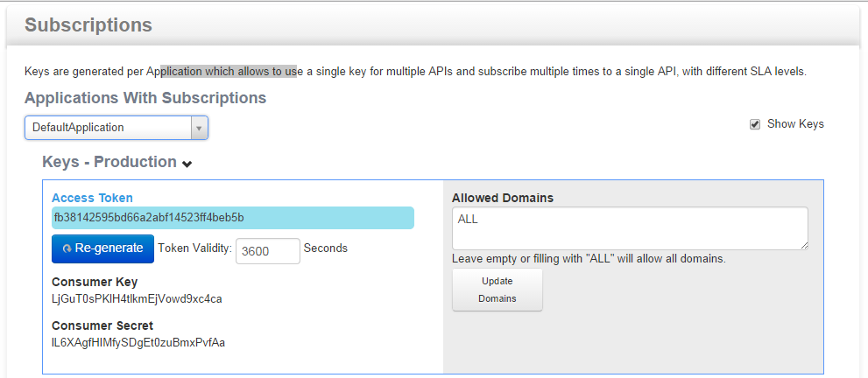The height and width of the screenshot is (378, 868).
Task: Click the Keys - Production heading
Action: (109, 162)
